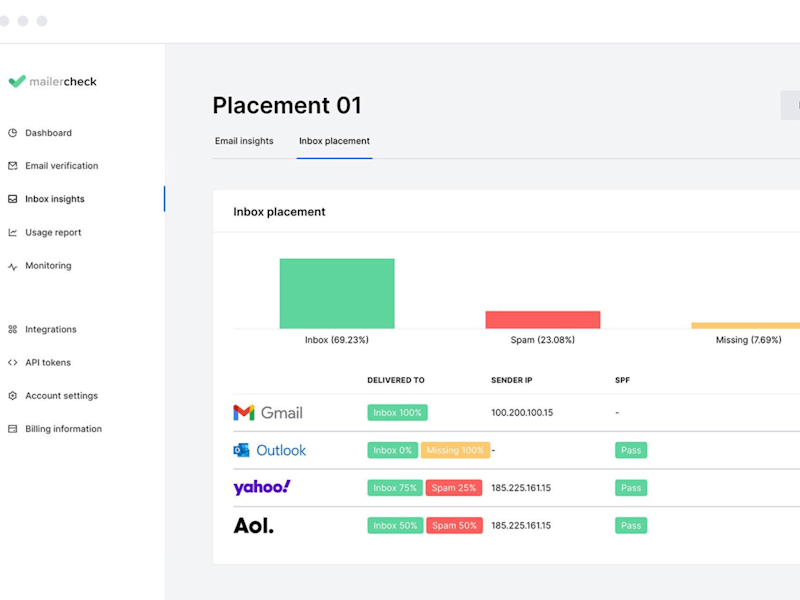Go to API tokens
The height and width of the screenshot is (600, 800).
pyautogui.click(x=48, y=362)
